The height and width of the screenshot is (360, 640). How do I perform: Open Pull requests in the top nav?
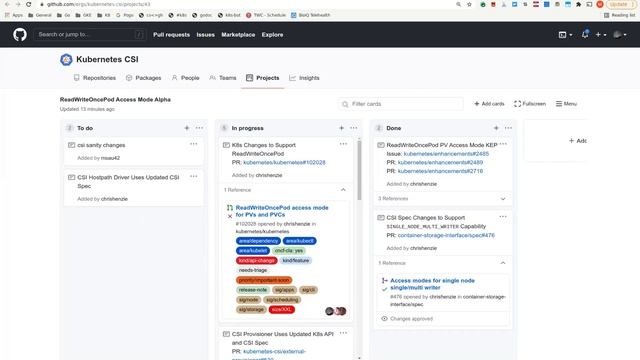click(171, 35)
